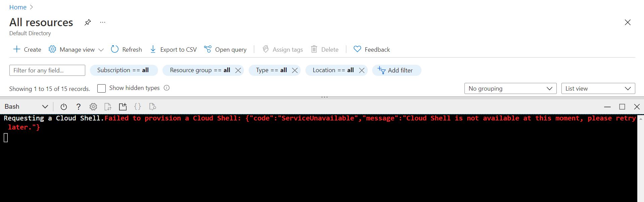Click the hidden types info icon
The height and width of the screenshot is (202, 644).
166,88
